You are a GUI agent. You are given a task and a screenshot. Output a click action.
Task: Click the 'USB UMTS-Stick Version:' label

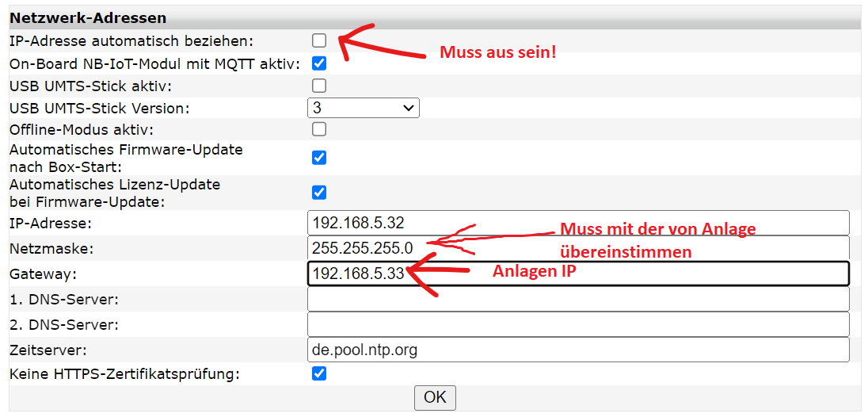click(100, 109)
